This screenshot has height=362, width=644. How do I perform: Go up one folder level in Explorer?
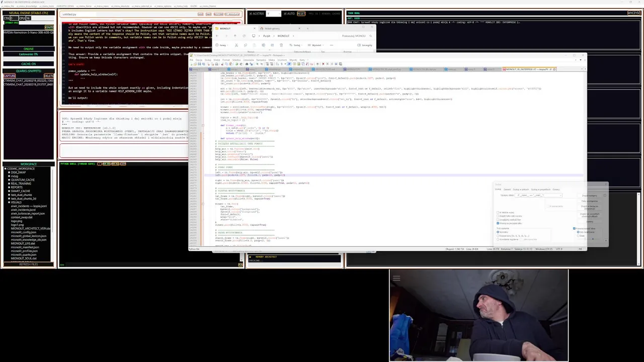[x=235, y=36]
